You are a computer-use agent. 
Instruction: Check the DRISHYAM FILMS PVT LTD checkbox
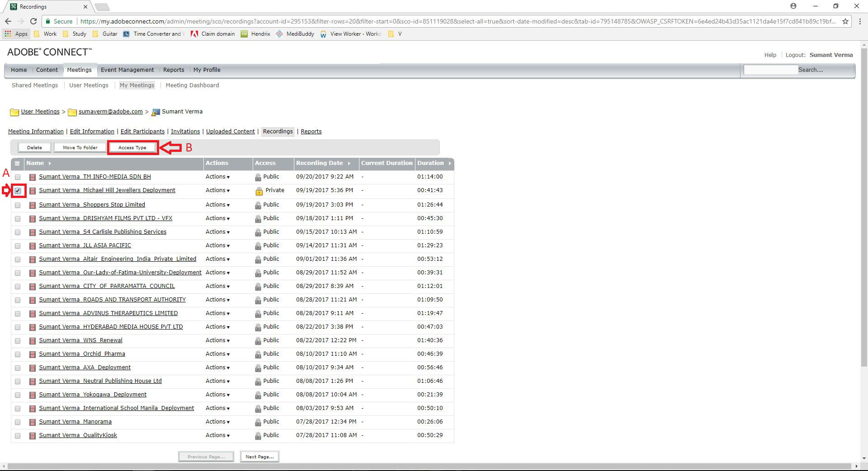pos(18,219)
